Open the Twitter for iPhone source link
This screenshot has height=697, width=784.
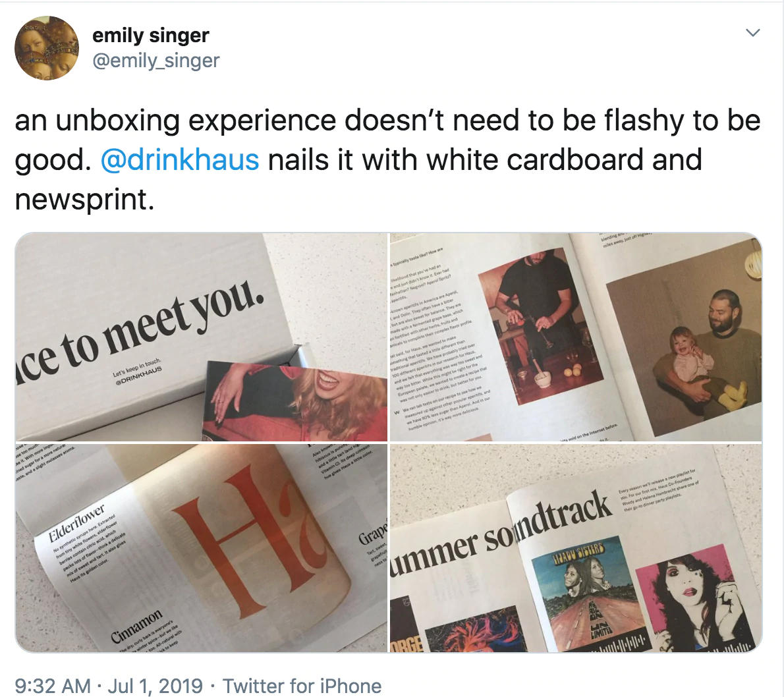(x=302, y=686)
